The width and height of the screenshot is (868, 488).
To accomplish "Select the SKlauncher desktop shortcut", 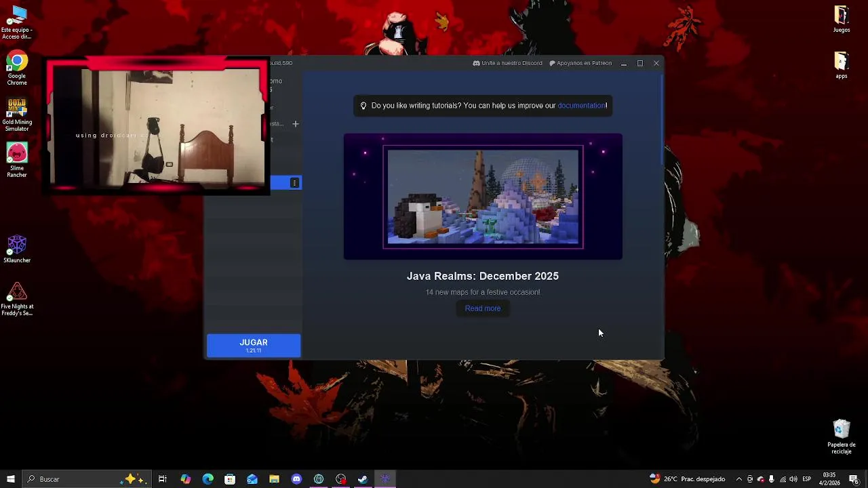I will point(17,249).
